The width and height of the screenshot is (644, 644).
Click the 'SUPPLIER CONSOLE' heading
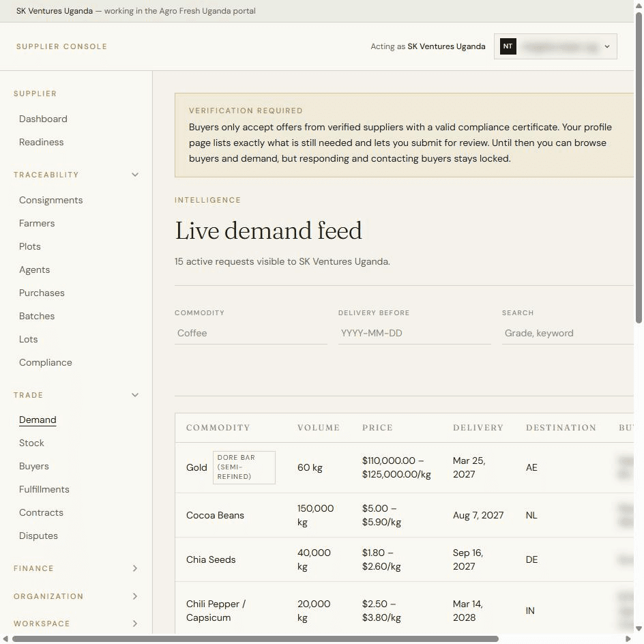pyautogui.click(x=61, y=46)
